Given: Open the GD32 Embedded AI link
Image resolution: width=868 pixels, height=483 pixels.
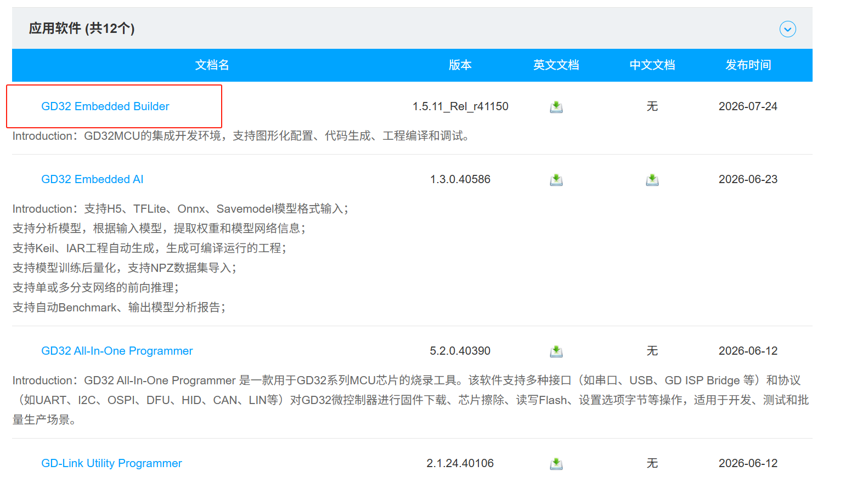Looking at the screenshot, I should click(x=92, y=179).
